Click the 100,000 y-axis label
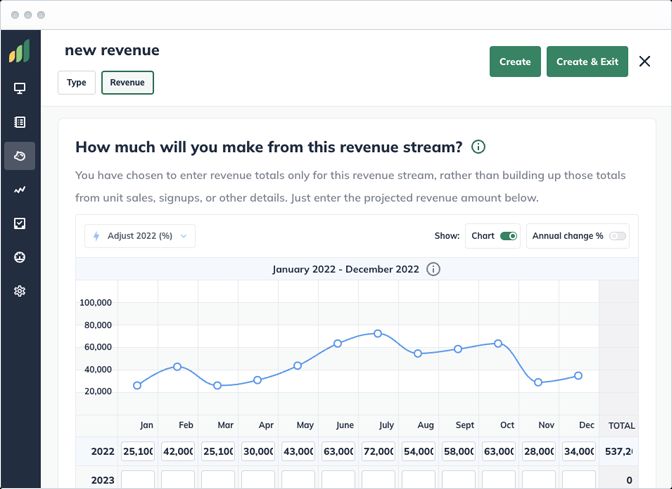Viewport: 672px width, 489px height. click(95, 303)
